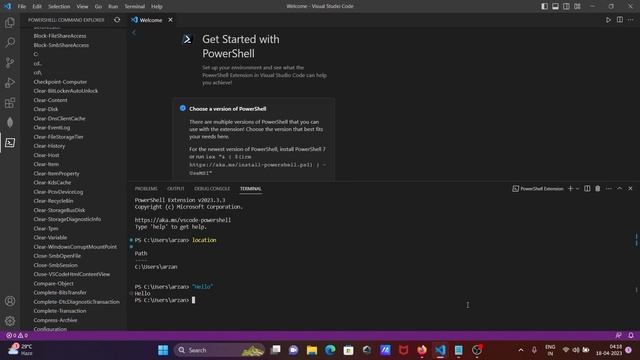This screenshot has width=640, height=360.
Task: Select the Compress-Archive command
Action: (x=56, y=320)
